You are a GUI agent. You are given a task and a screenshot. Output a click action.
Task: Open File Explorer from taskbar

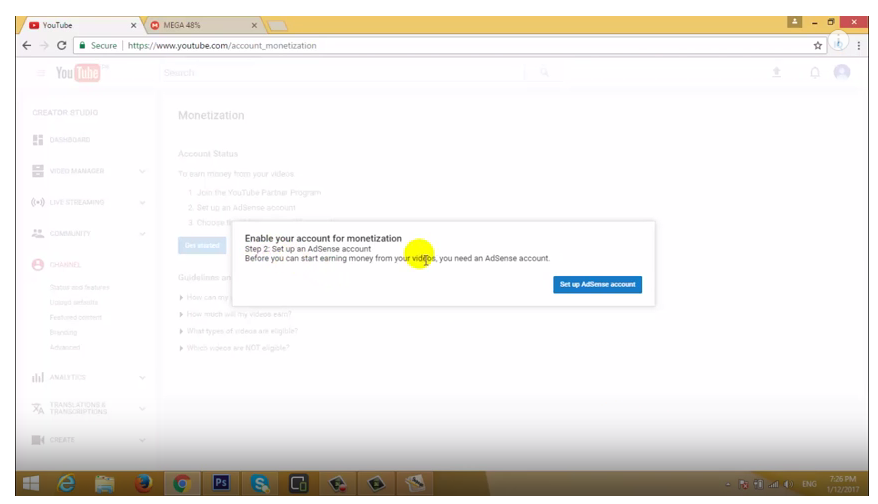tap(105, 483)
